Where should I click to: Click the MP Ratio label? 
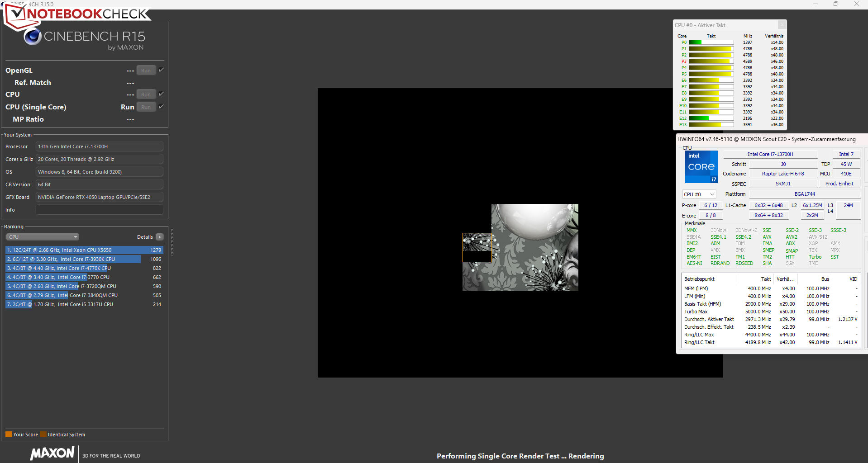28,119
